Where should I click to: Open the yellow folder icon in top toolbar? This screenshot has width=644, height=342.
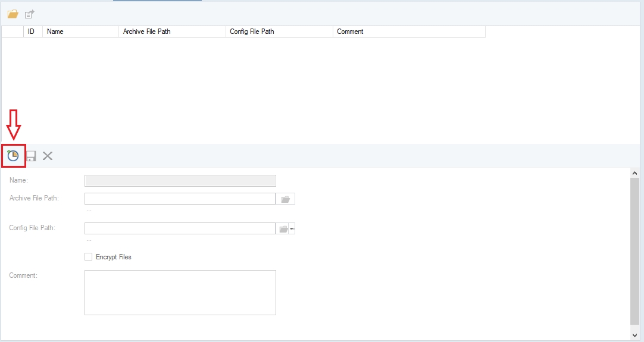12,14
